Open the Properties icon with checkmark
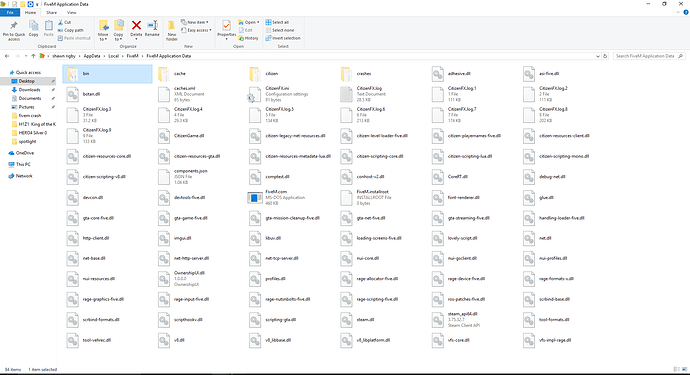This screenshot has width=690, height=375. coord(226,26)
